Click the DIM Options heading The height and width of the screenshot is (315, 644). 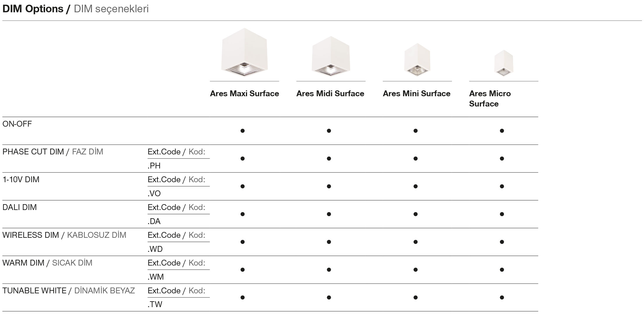(33, 9)
